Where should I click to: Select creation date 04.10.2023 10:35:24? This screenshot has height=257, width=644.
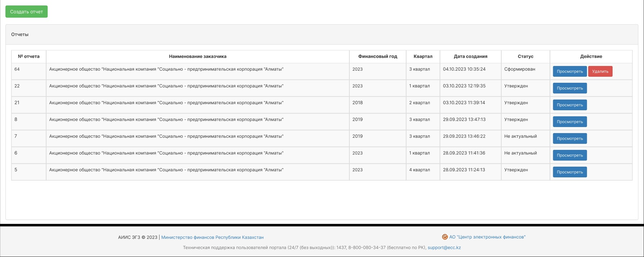point(464,69)
